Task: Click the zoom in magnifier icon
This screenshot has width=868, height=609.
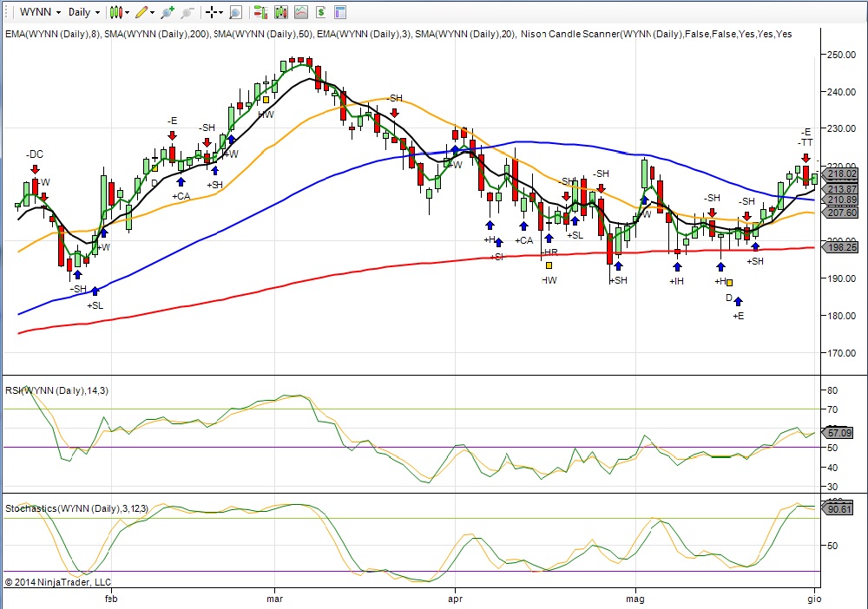Action: tap(168, 11)
